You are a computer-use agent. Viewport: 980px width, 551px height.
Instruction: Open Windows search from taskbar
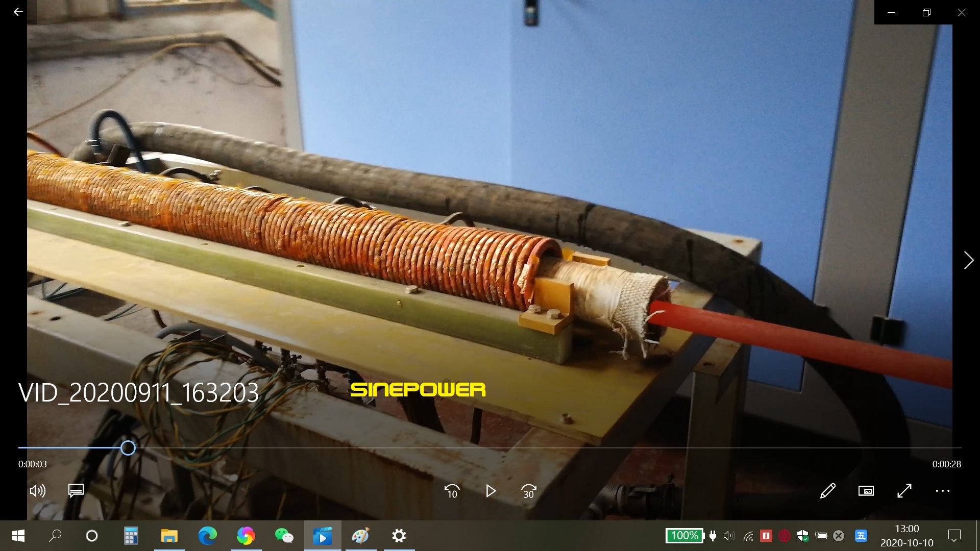tap(55, 536)
